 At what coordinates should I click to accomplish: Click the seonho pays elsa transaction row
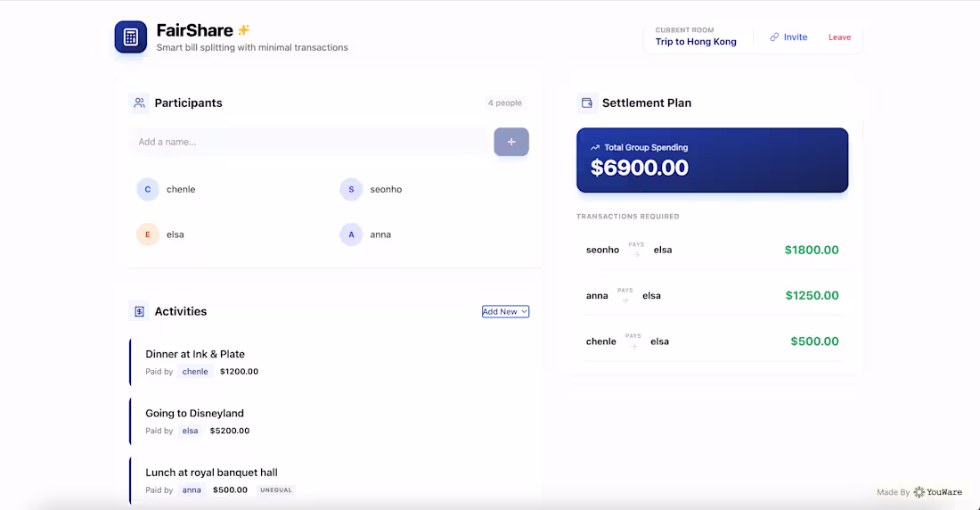[713, 250]
